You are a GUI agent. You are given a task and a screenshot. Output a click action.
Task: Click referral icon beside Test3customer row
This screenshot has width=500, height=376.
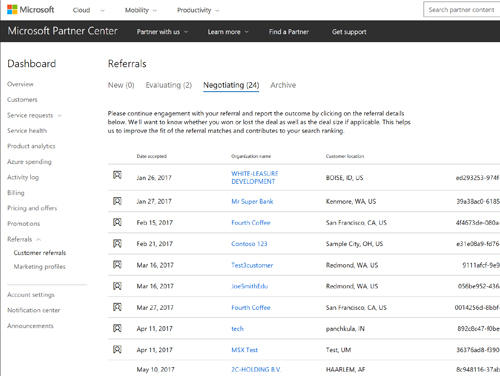click(117, 265)
